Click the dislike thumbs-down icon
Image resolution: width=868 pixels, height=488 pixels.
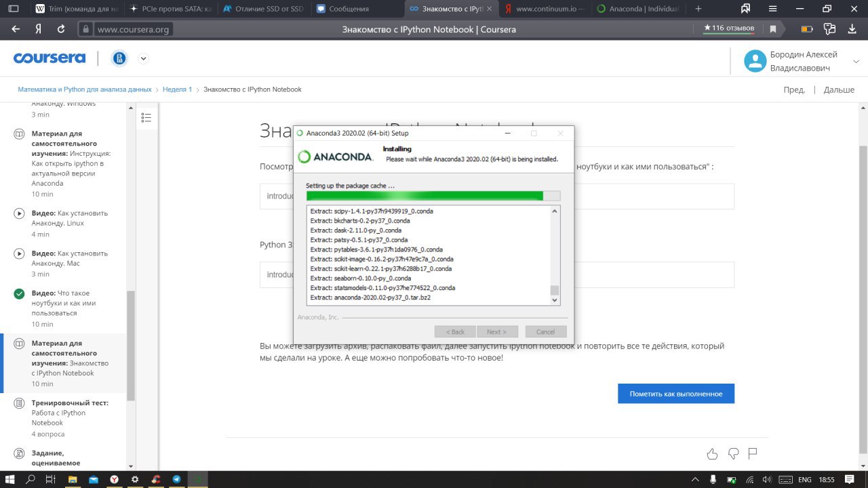tap(733, 453)
